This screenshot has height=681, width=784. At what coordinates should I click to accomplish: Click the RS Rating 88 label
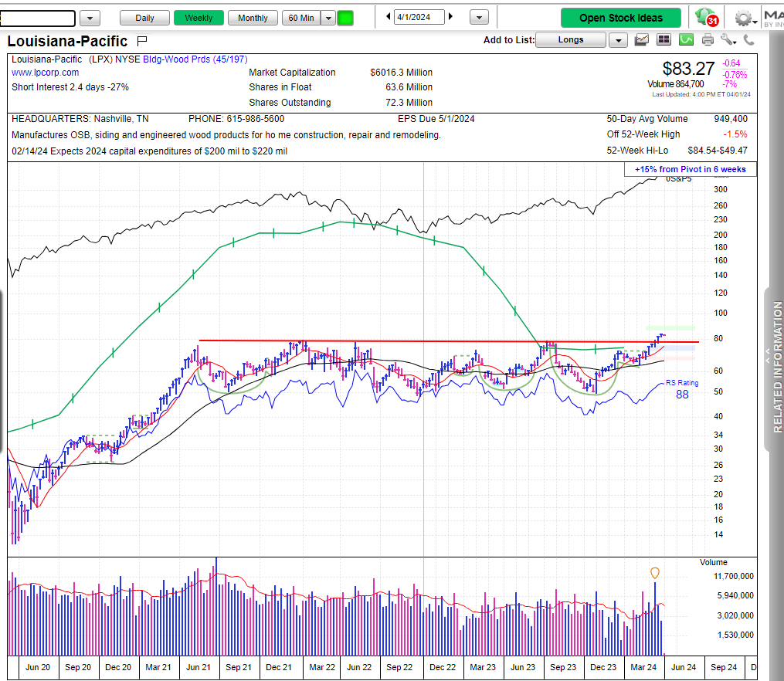tap(682, 389)
